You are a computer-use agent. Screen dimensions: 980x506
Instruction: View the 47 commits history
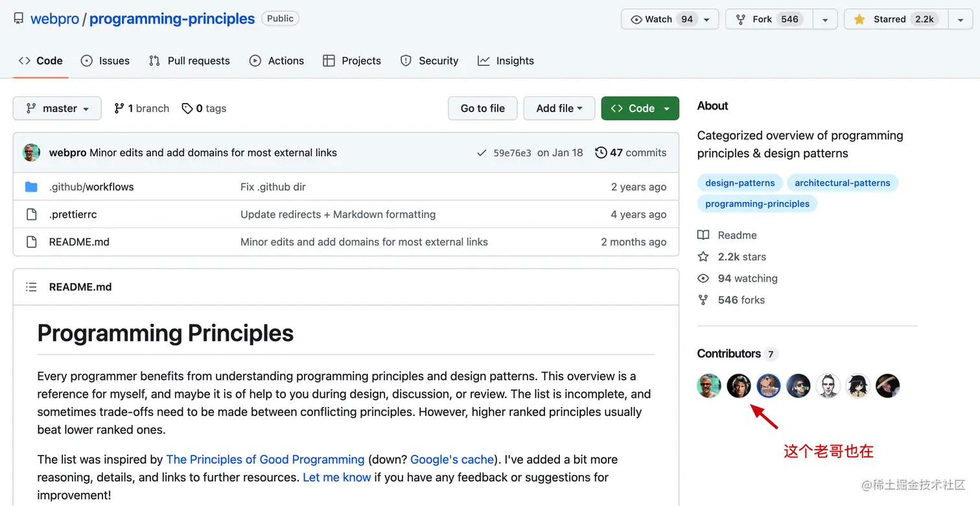[x=631, y=153]
